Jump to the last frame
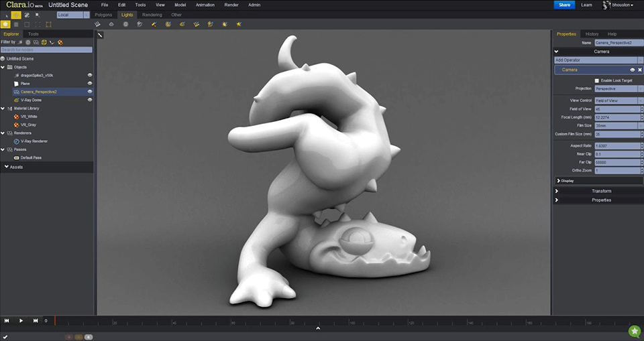 36,321
